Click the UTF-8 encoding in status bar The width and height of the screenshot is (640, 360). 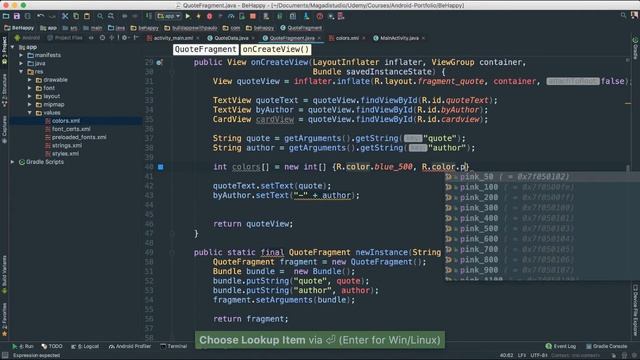(x=539, y=356)
